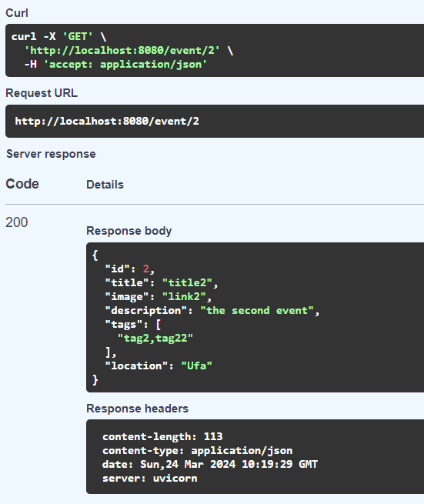424x504 pixels.
Task: Click the "location": "Ufa" line
Action: click(x=159, y=365)
